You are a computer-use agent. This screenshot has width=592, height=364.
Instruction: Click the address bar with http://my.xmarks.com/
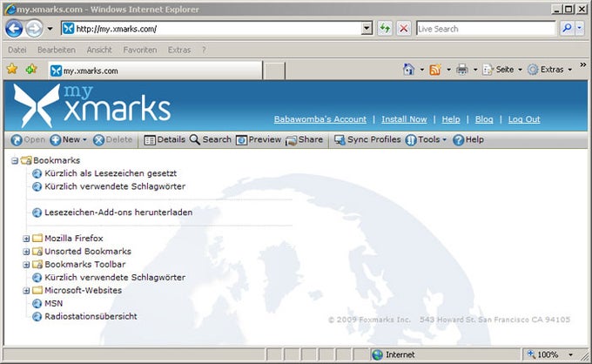pos(211,29)
